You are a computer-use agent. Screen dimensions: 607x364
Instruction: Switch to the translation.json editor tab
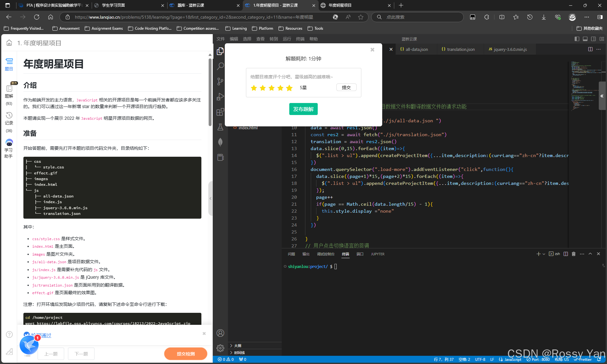click(x=460, y=49)
